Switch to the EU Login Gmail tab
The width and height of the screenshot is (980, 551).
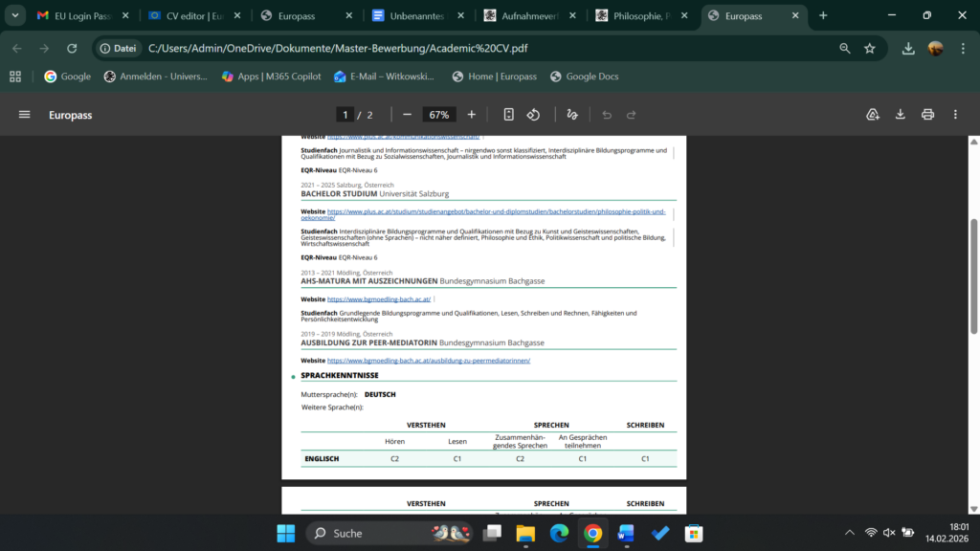click(x=80, y=15)
